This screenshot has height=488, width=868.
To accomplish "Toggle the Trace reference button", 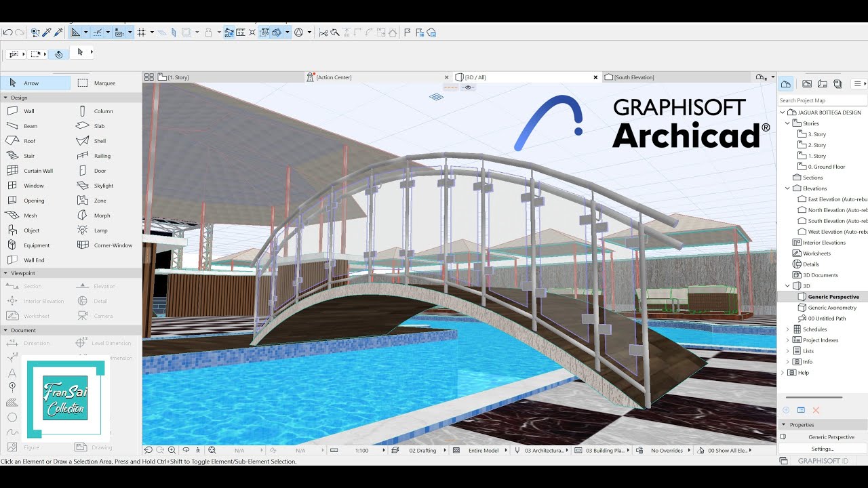I will coord(186,33).
